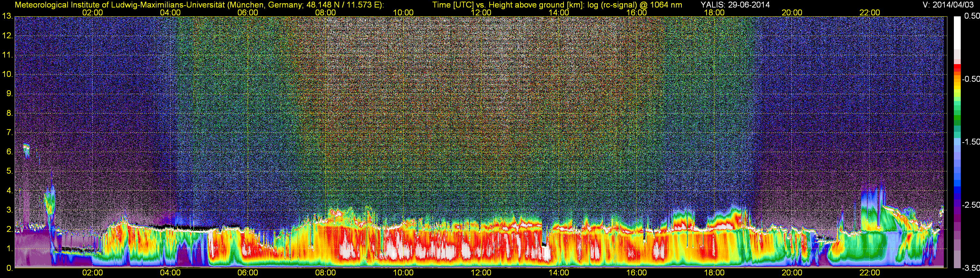Click the '16:00' label on the top time axis
The width and height of the screenshot is (980, 278).
click(x=636, y=12)
